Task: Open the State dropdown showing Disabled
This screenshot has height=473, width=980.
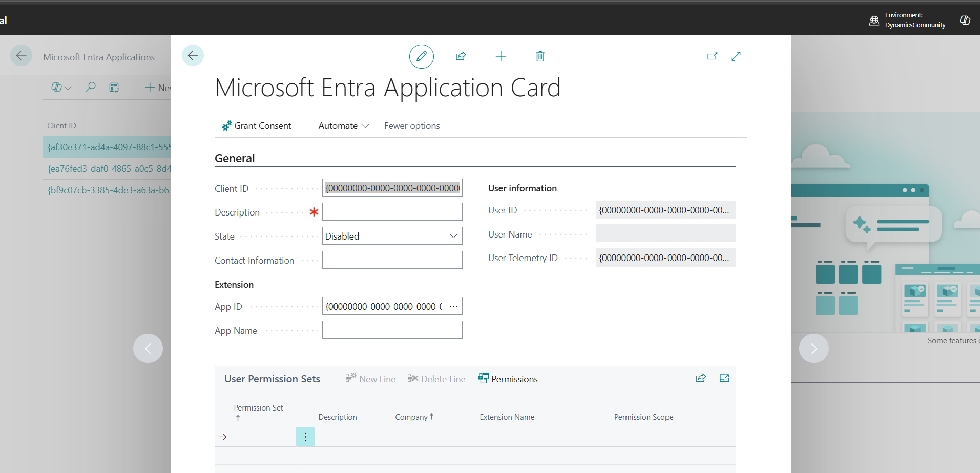Action: (392, 236)
